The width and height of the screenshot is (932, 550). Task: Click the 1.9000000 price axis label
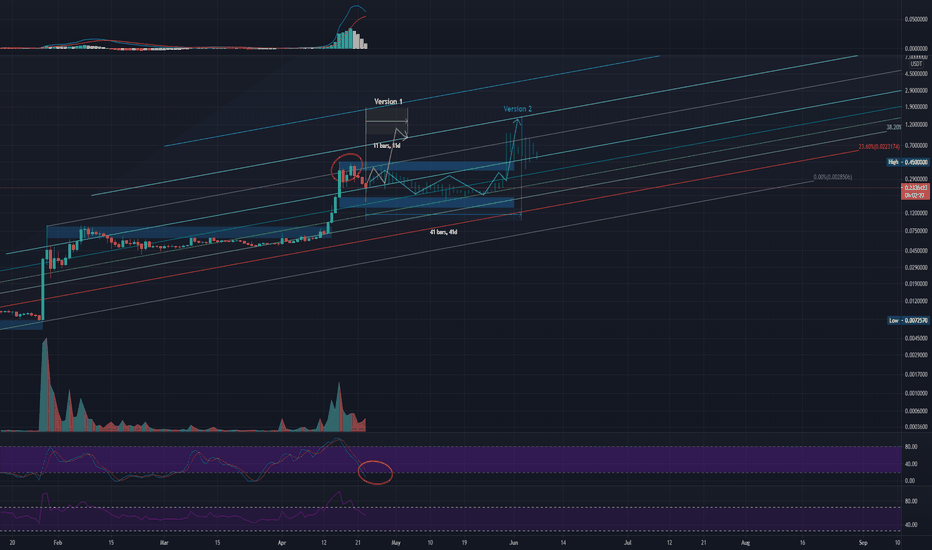[x=916, y=107]
